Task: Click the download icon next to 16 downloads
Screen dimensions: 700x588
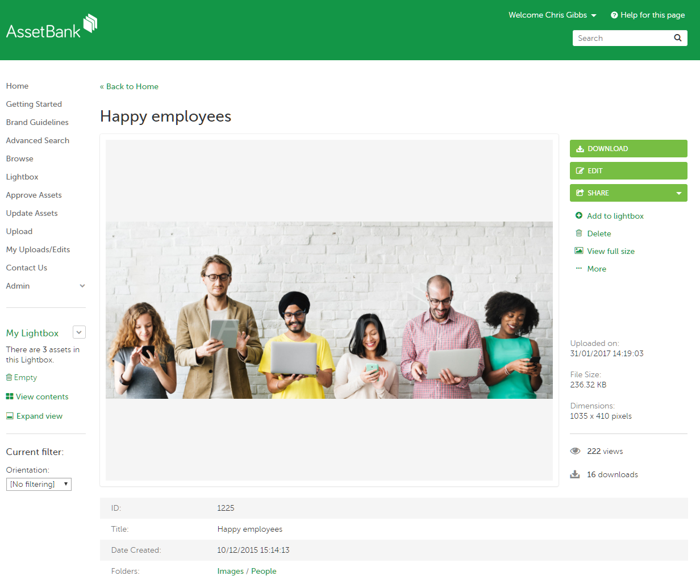Action: pyautogui.click(x=575, y=474)
